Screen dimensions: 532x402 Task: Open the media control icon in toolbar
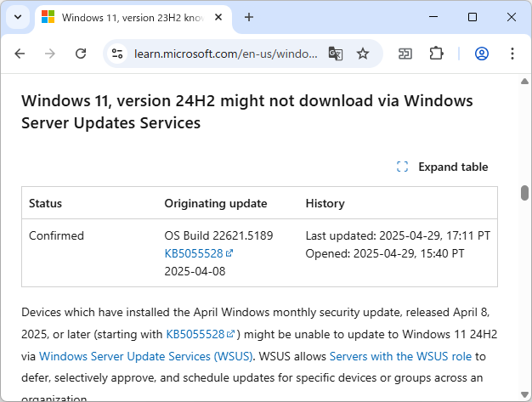coord(405,54)
